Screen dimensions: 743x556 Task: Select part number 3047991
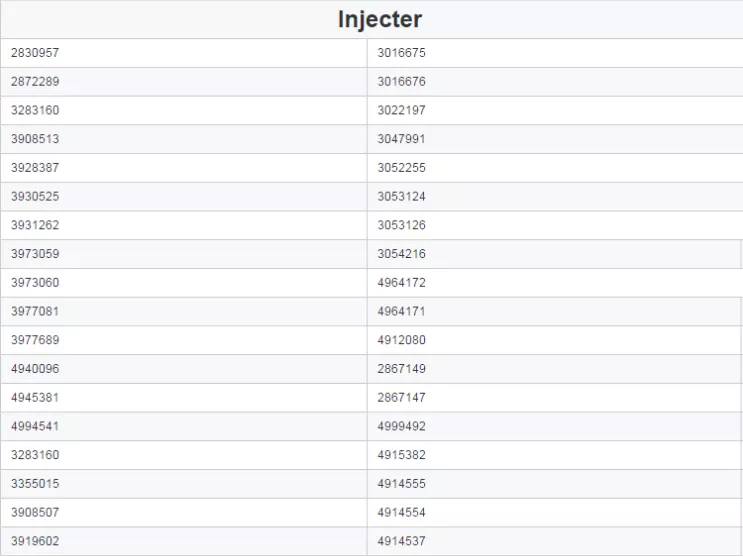point(555,139)
